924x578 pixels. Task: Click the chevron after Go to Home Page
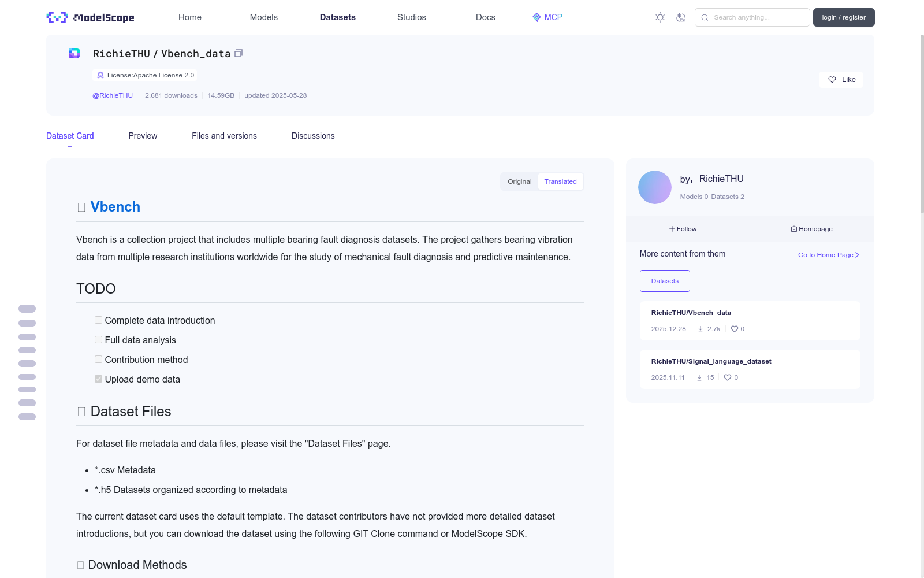click(x=857, y=255)
